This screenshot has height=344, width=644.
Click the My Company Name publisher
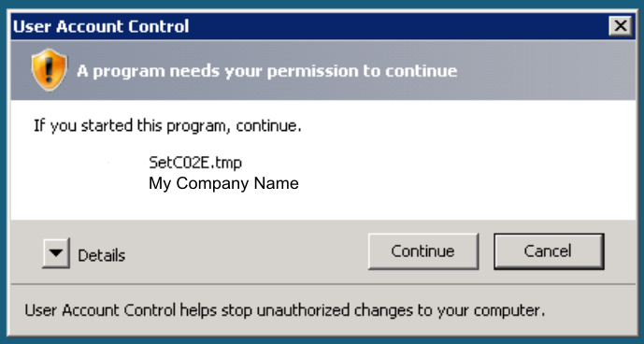pos(223,183)
